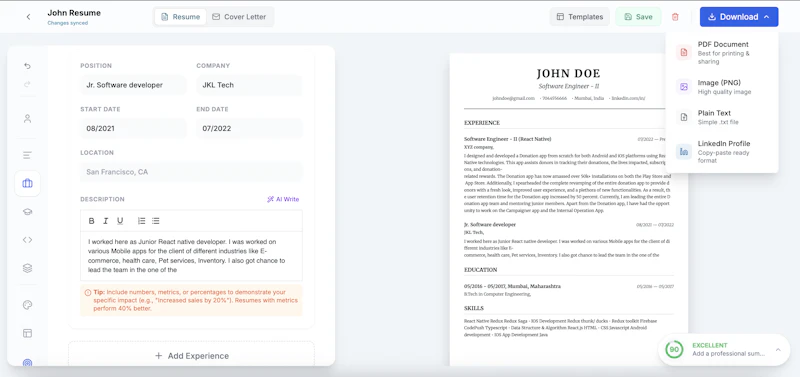Switch to the Resume tab
The image size is (800, 377).
pyautogui.click(x=181, y=17)
